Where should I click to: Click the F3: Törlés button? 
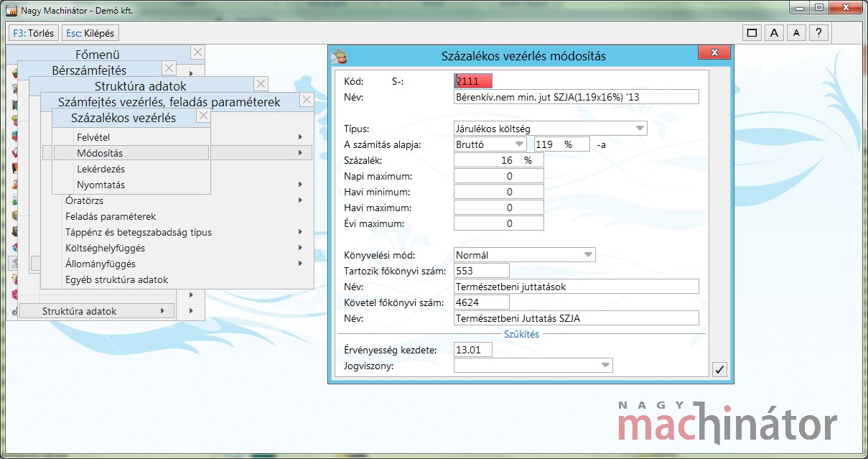[x=34, y=33]
